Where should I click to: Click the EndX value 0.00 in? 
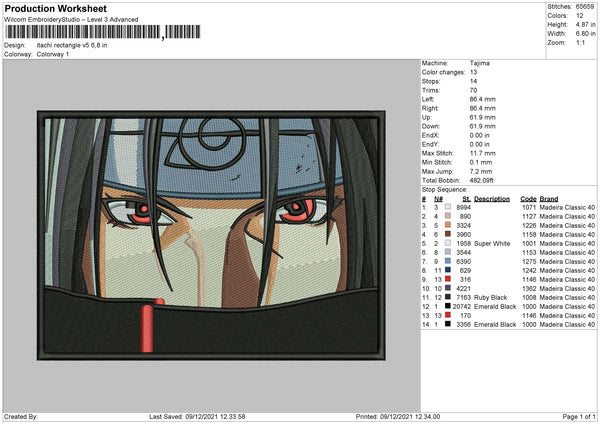pos(479,135)
